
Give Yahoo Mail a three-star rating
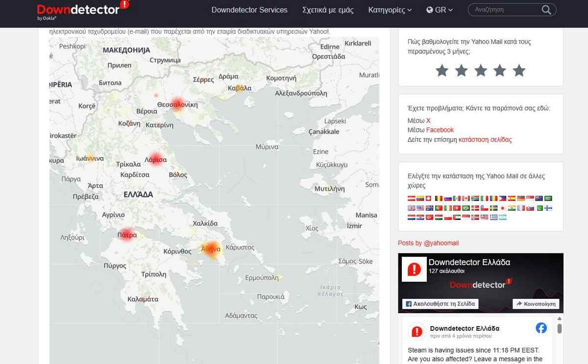[481, 71]
